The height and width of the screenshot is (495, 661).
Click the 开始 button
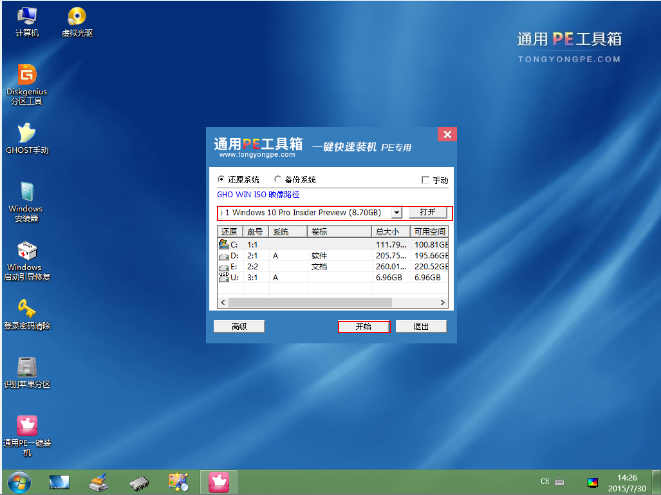(x=364, y=327)
